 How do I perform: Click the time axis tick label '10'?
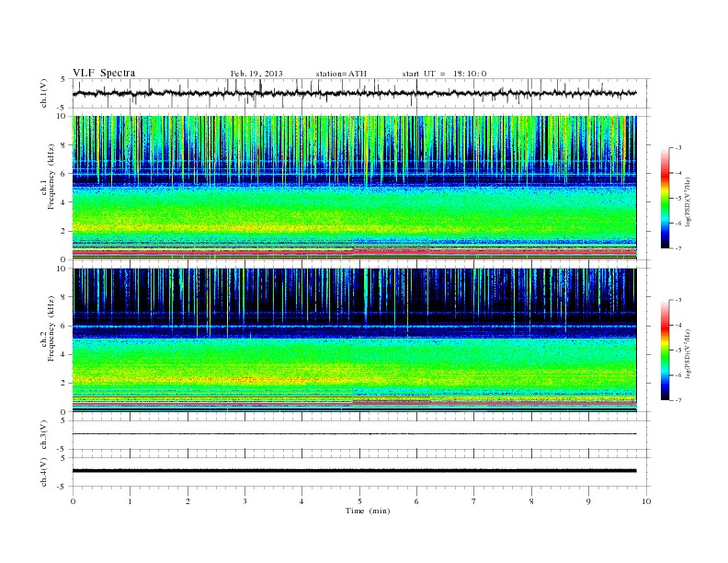tap(646, 501)
